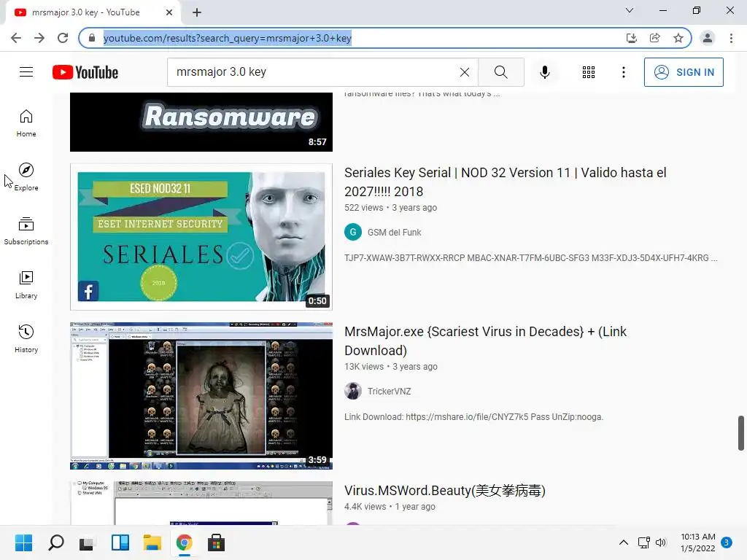Viewport: 747px width, 560px height.
Task: Visit TrickerVNZ channel name
Action: 390,392
